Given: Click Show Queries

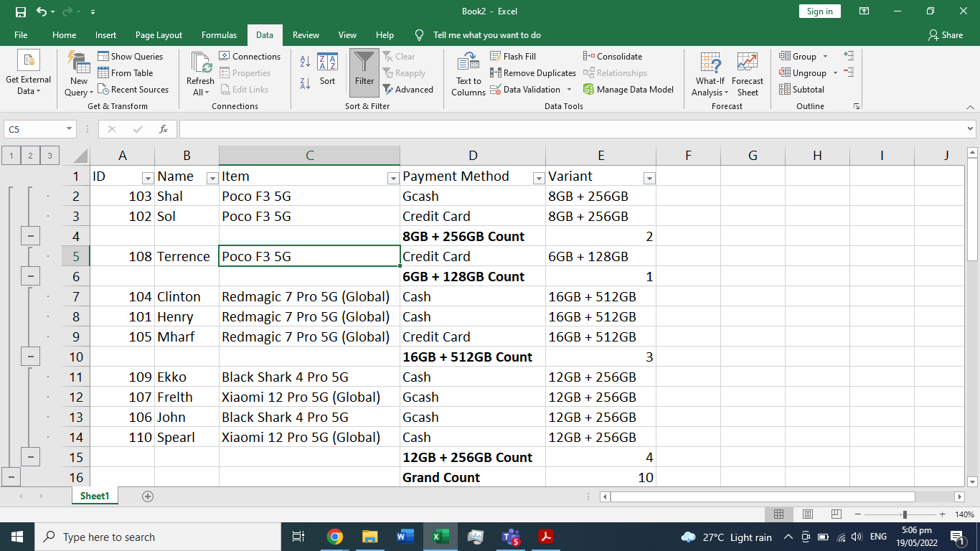Looking at the screenshot, I should click(x=131, y=56).
